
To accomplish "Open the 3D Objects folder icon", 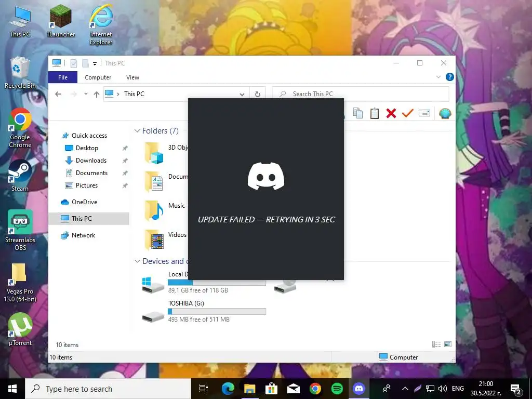I will pos(154,153).
